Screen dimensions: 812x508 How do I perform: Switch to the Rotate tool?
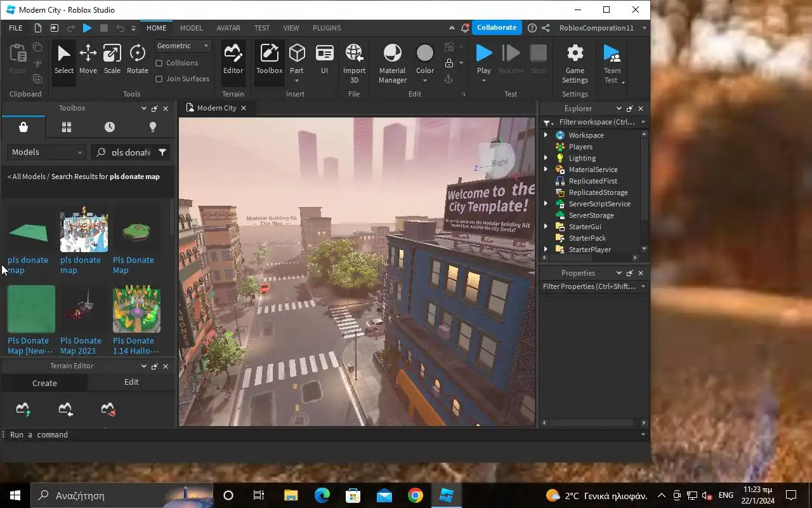[137, 60]
